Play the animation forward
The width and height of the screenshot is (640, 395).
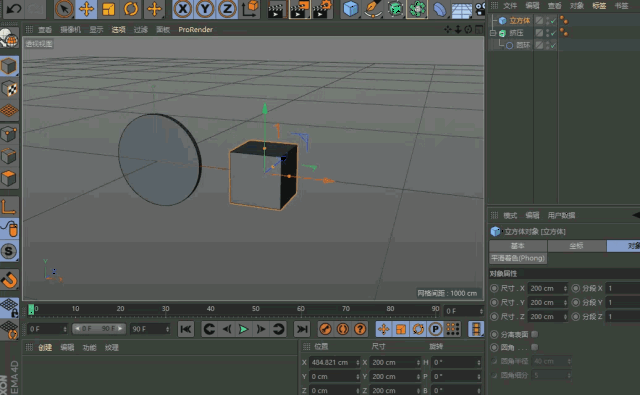pos(244,329)
